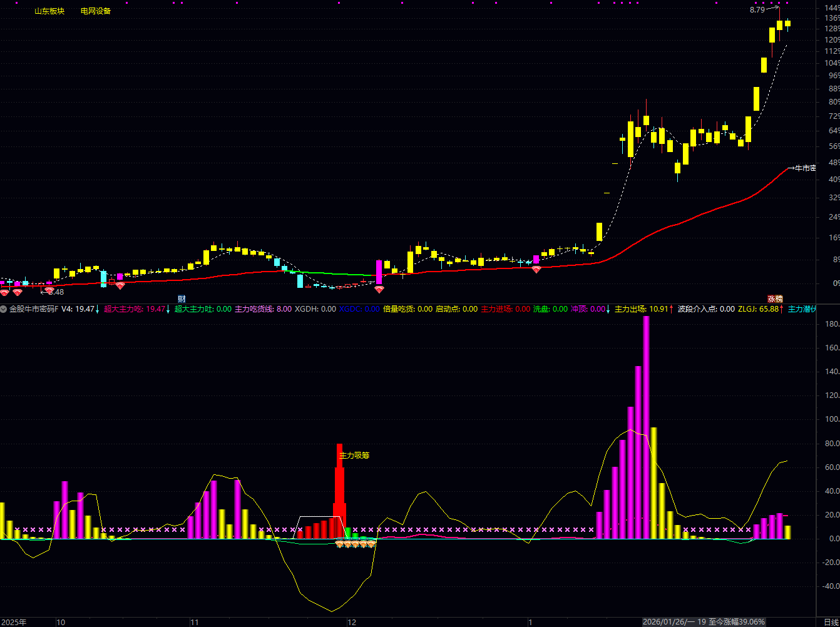
Task: Click the 牛市密 line label
Action: pyautogui.click(x=806, y=168)
